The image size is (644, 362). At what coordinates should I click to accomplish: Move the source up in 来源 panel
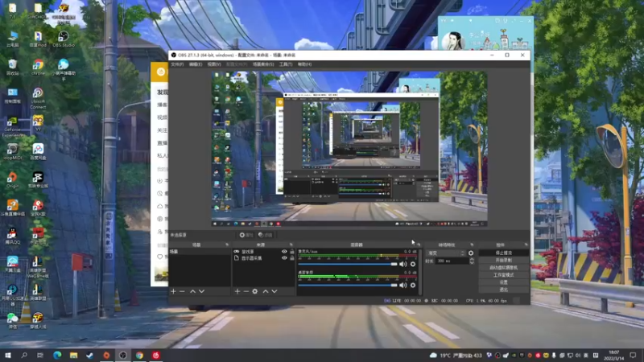tap(266, 291)
